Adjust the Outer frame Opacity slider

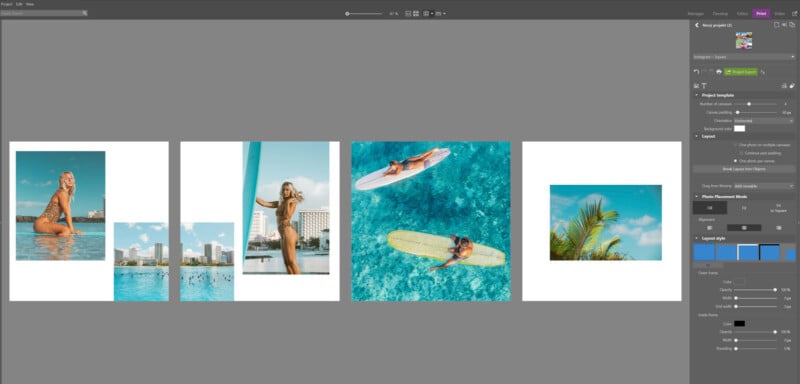coord(756,290)
